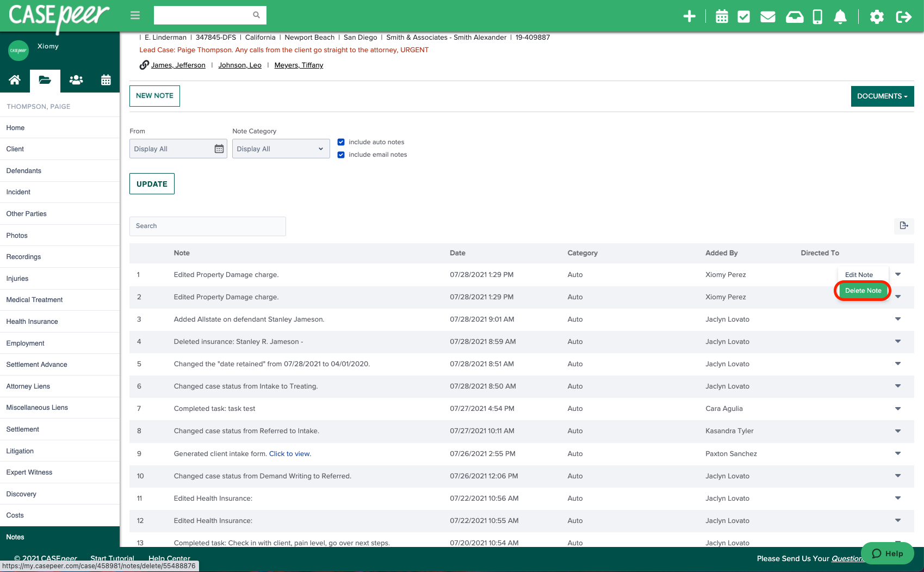Disable the include email notes option
Image resolution: width=924 pixels, height=572 pixels.
[341, 155]
